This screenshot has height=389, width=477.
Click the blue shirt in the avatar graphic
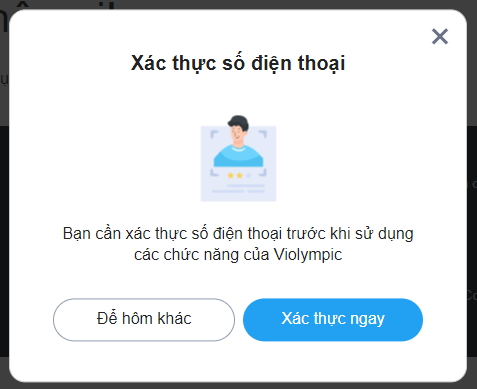[x=238, y=156]
